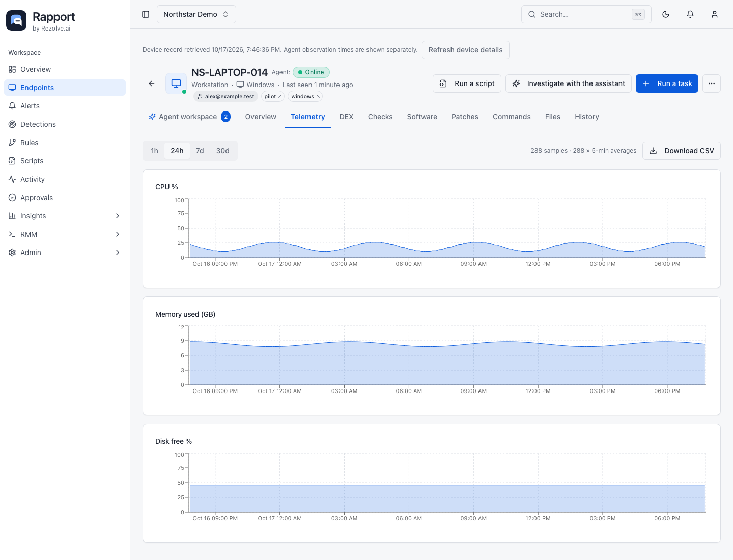
Task: Toggle the sidebar panel icon
Action: [x=146, y=14]
